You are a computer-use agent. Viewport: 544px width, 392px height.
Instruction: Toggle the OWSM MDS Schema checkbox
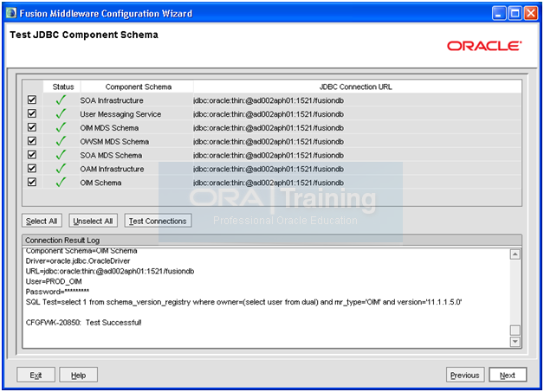[x=32, y=141]
